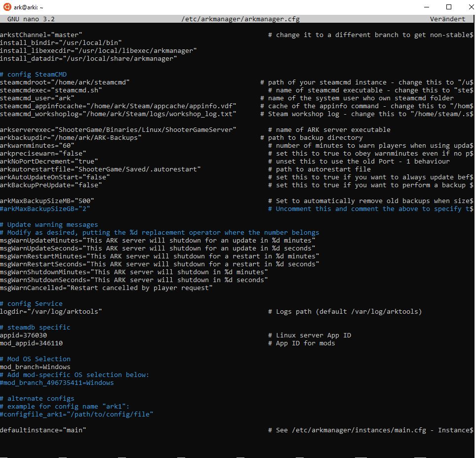The width and height of the screenshot is (476, 458).
Task: Click the msgWarnRestartSeconds line
Action: tap(159, 264)
